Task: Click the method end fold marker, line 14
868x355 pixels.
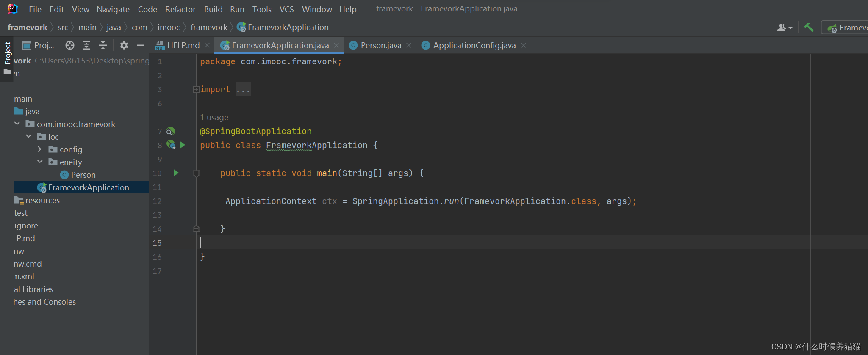Action: pos(196,228)
